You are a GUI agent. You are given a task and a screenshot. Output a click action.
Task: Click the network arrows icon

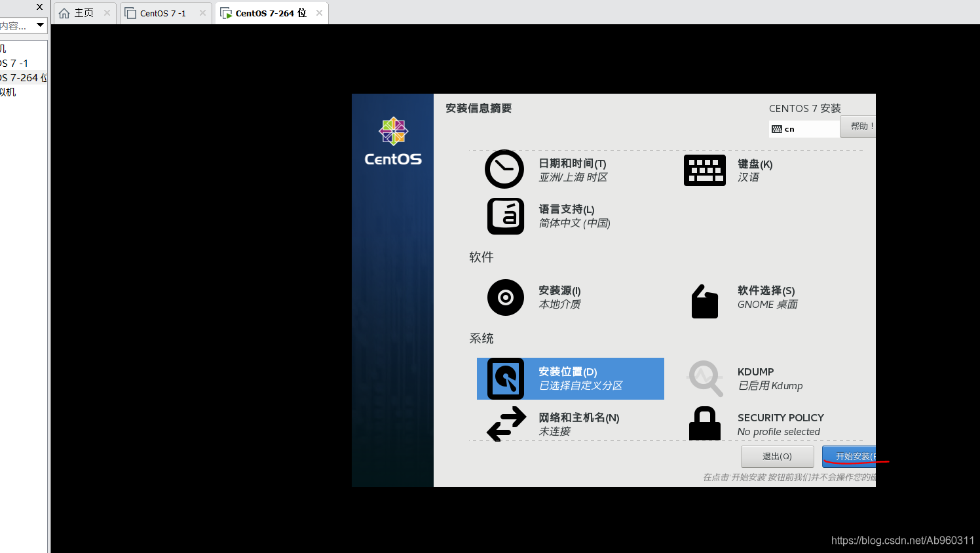pyautogui.click(x=506, y=424)
